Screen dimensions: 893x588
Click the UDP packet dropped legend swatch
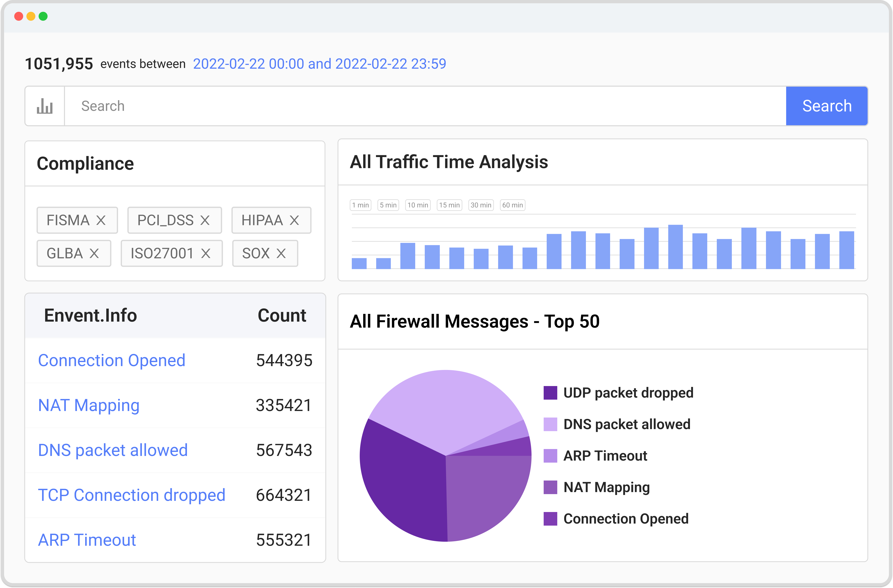551,393
